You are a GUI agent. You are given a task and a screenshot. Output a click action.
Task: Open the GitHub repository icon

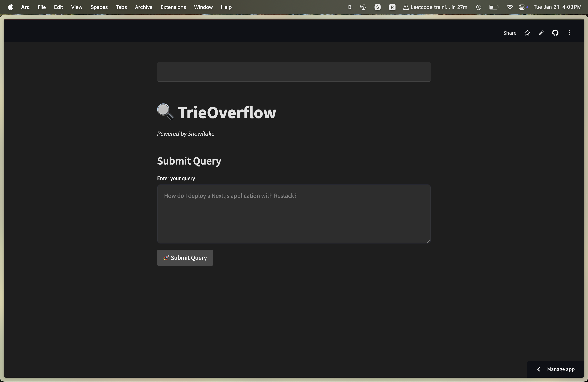click(555, 33)
